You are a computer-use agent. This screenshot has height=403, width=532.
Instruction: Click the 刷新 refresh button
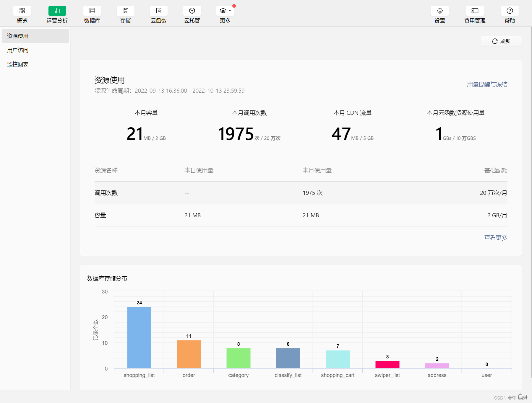click(501, 41)
